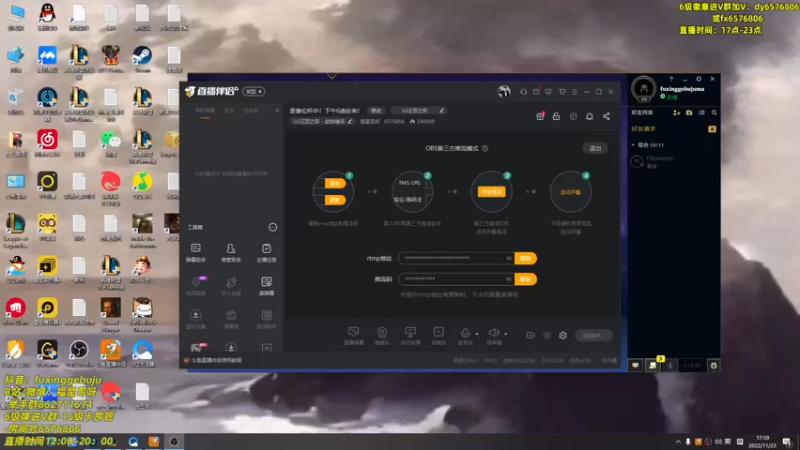Click the exit (退出) OBS mode button

coord(595,148)
